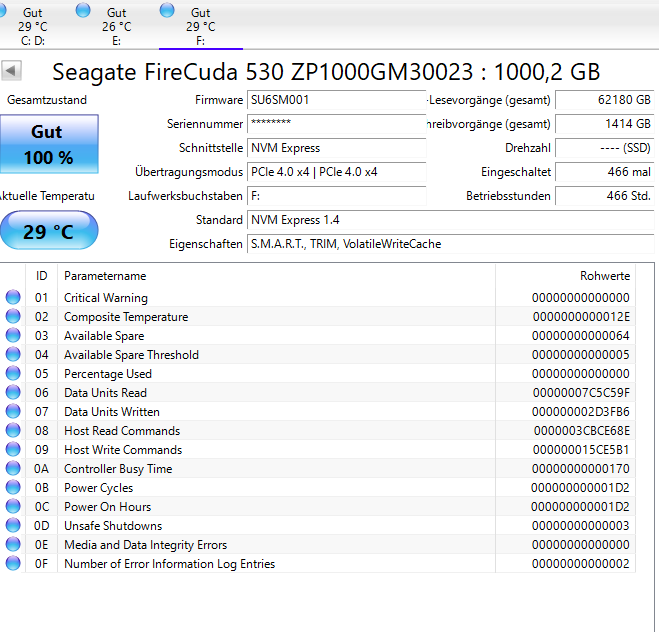Click the 29 °C temperature button
Screen dimensions: 659x632
coord(49,231)
